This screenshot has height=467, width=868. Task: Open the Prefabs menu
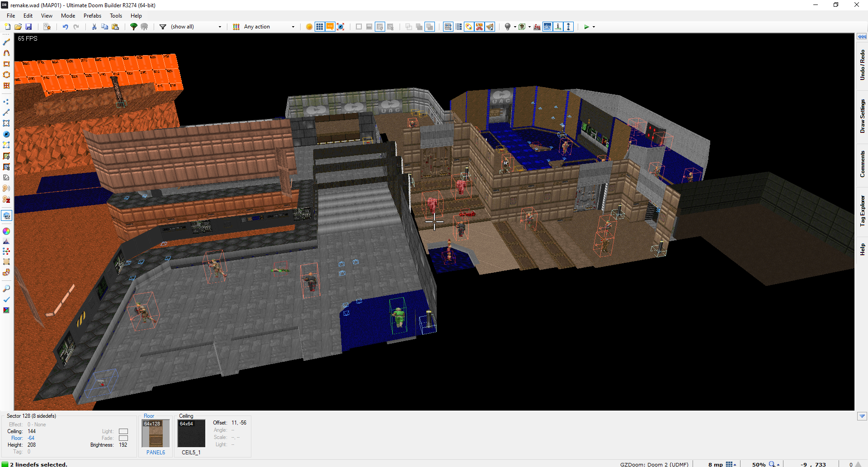[92, 16]
